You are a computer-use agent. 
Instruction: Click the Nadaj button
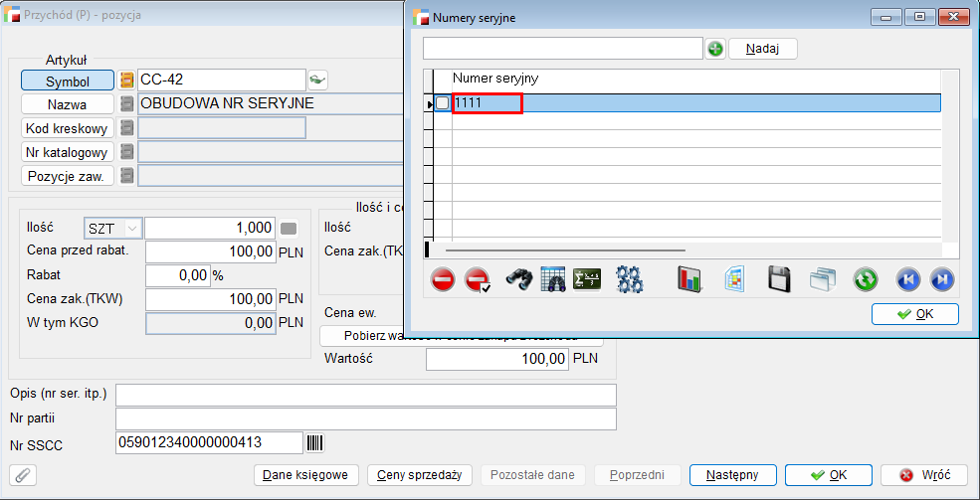point(762,49)
